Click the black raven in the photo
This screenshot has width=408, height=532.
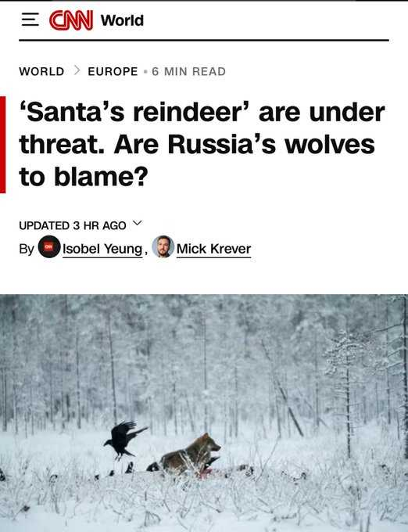pyautogui.click(x=124, y=440)
